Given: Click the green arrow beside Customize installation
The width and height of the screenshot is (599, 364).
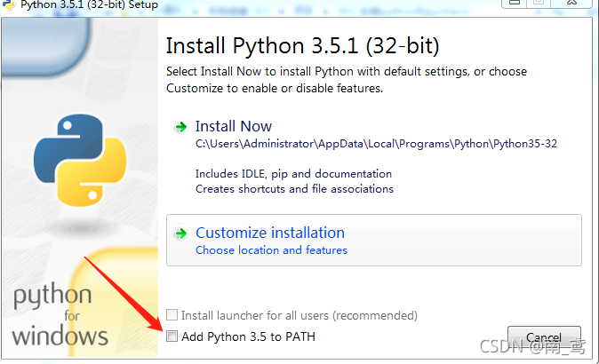Looking at the screenshot, I should coord(180,233).
